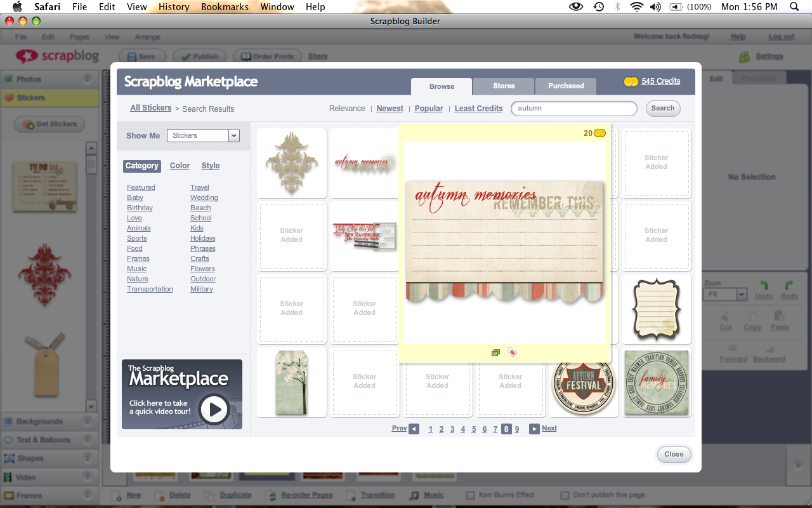Select the Category filter tab
Viewport: 812px width, 508px height.
[141, 166]
